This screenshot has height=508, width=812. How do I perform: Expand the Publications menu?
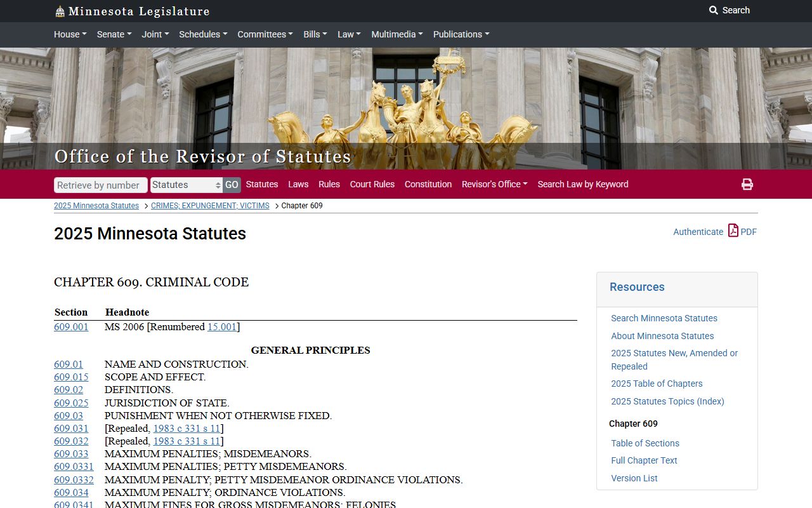(461, 34)
